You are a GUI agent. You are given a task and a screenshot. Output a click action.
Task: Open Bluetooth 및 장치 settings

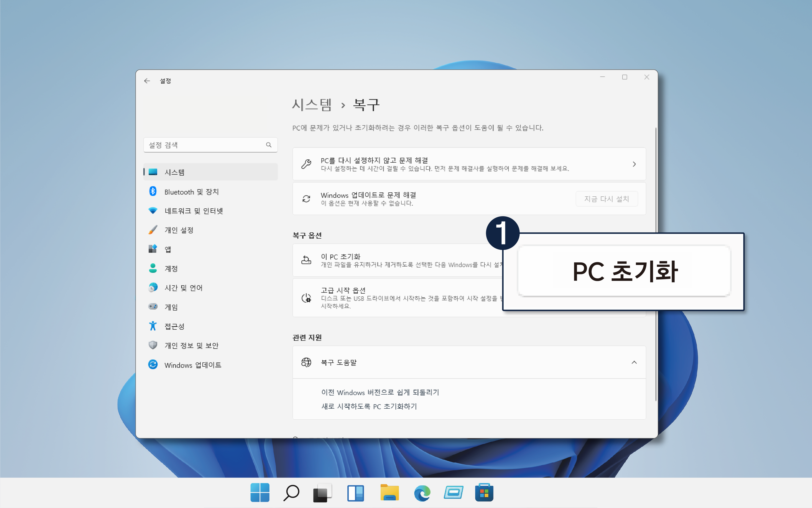pos(191,192)
